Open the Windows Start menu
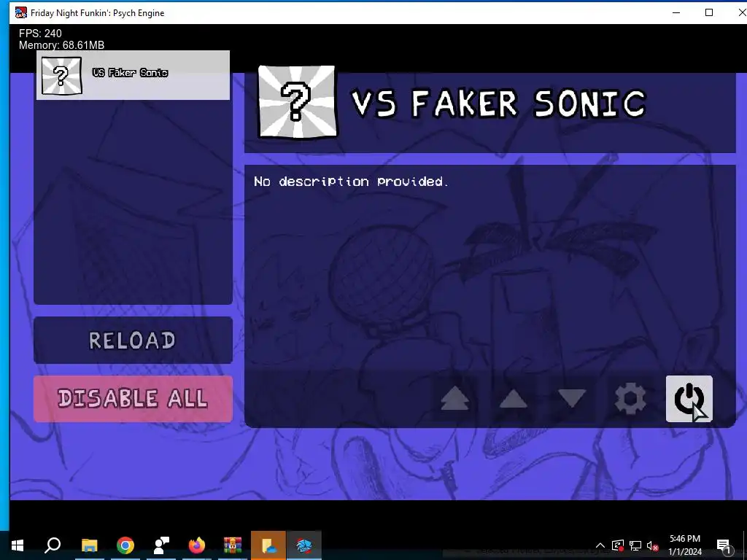Screen dimensions: 747x560 [x=18, y=545]
